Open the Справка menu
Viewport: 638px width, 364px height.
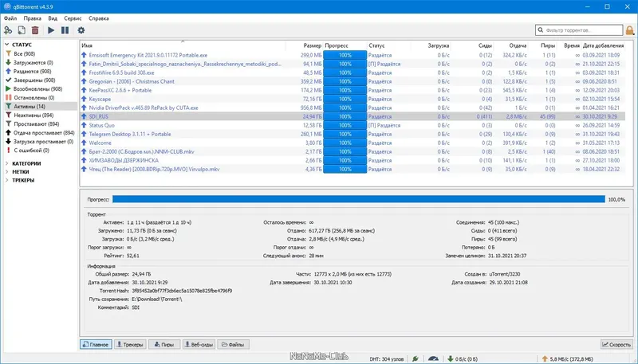click(98, 18)
